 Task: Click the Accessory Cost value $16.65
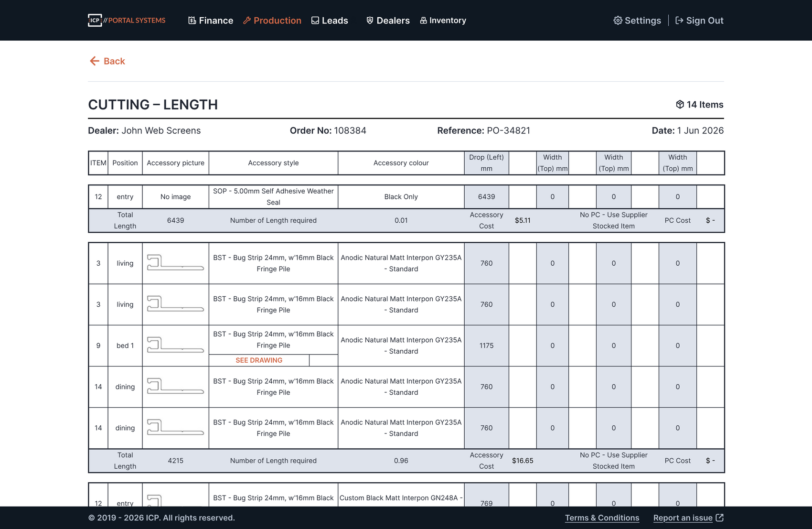click(x=523, y=461)
